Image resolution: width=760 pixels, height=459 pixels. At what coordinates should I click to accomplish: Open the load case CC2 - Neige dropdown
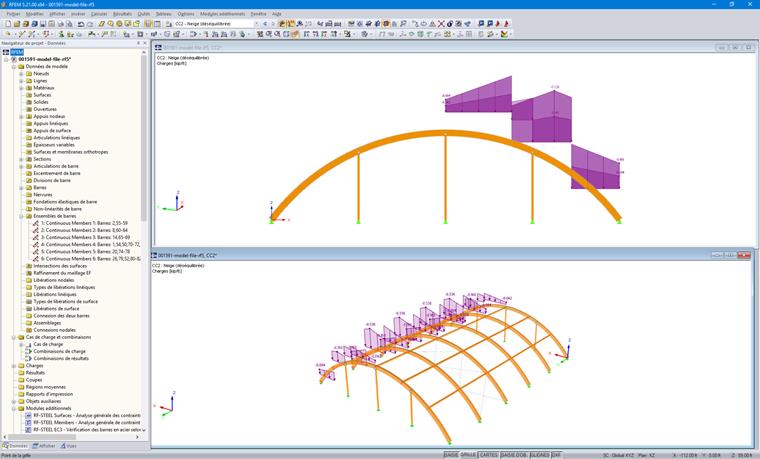(x=256, y=24)
